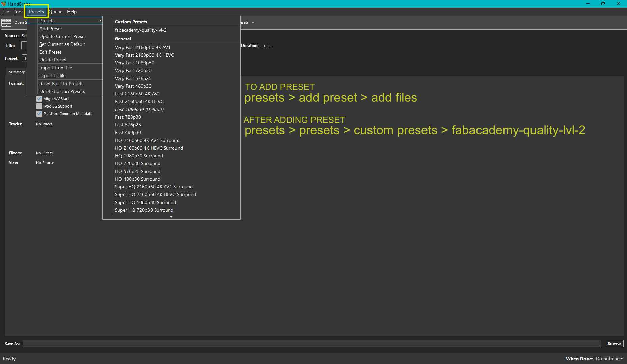Select HQ 1080p30 Surround preset
The image size is (627, 364).
(176, 156)
